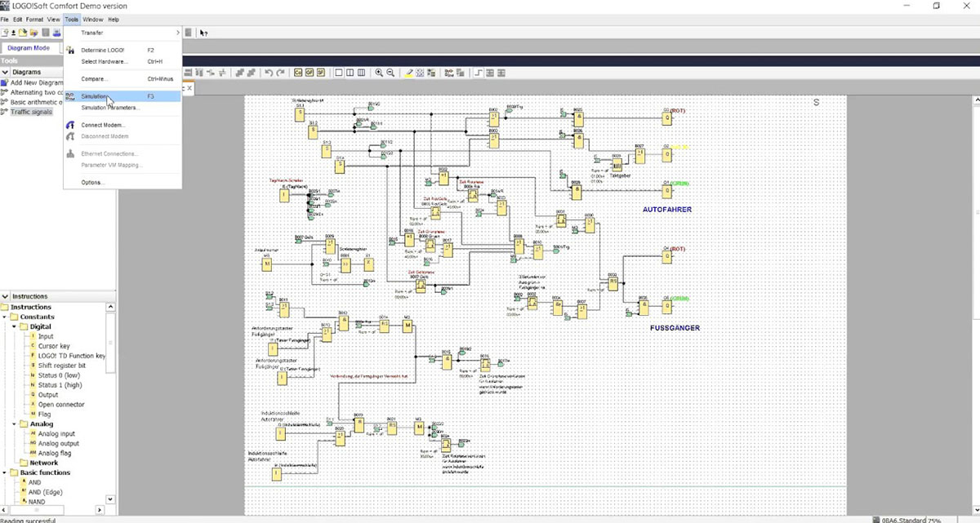Open Options... from Tools menu
The width and height of the screenshot is (980, 523).
122,182
